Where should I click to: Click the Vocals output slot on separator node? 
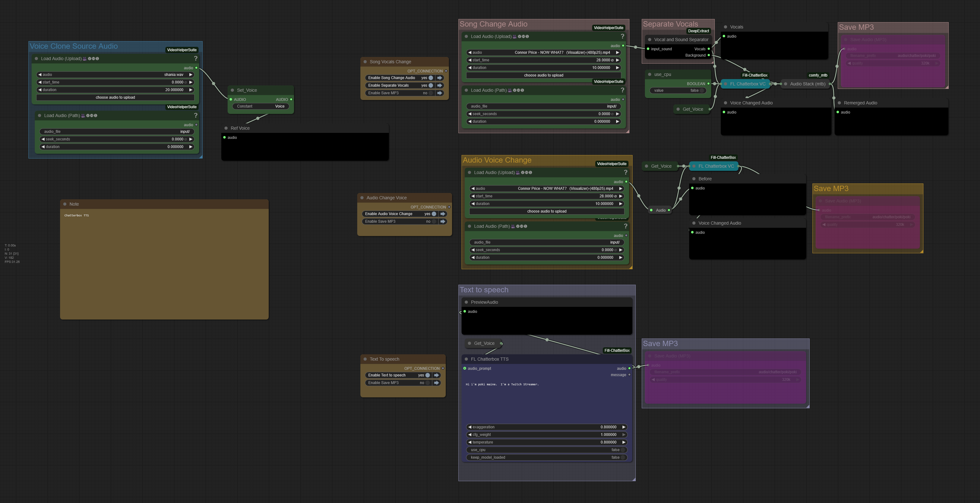[x=708, y=49]
